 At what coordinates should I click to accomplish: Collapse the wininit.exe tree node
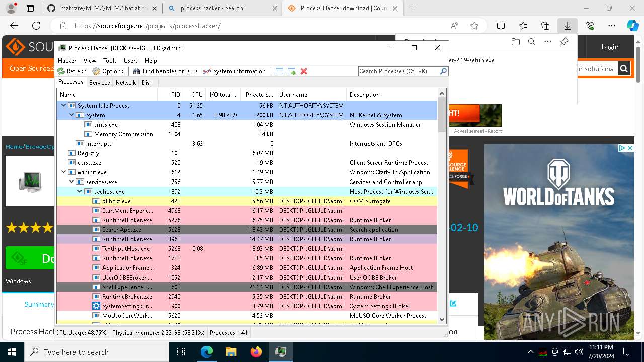(63, 172)
